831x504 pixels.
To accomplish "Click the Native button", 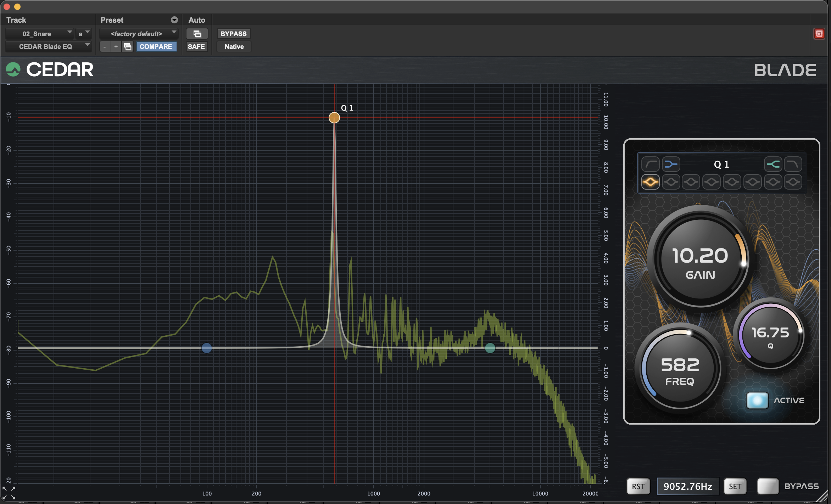I will (x=234, y=46).
